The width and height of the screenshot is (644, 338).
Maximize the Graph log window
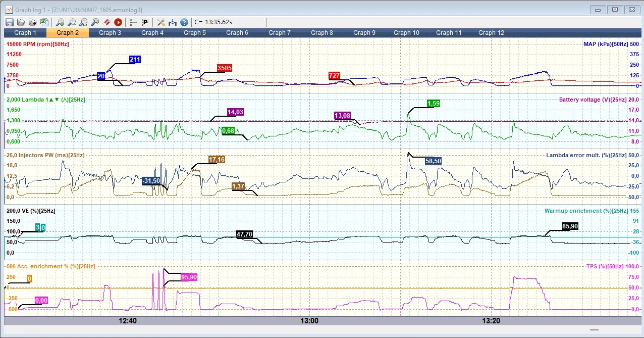point(615,9)
